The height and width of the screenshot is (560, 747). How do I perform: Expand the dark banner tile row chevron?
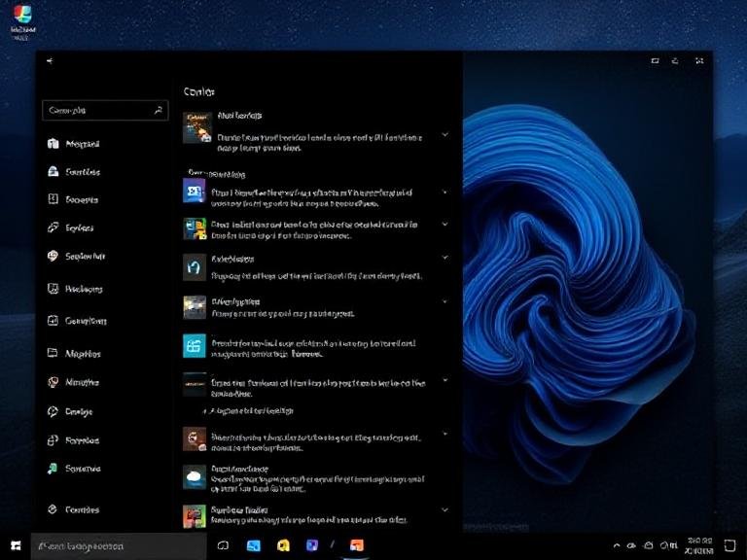click(x=445, y=380)
